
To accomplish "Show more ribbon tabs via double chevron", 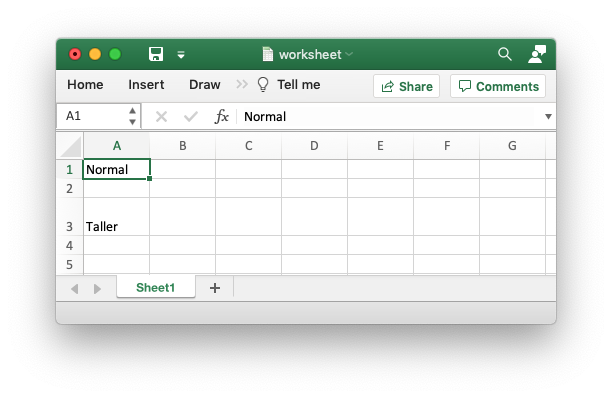I will (x=242, y=84).
